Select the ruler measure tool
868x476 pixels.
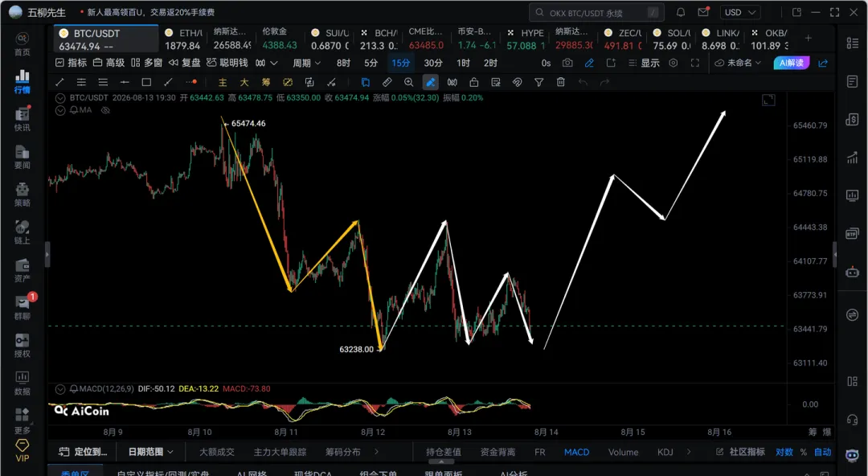(387, 82)
